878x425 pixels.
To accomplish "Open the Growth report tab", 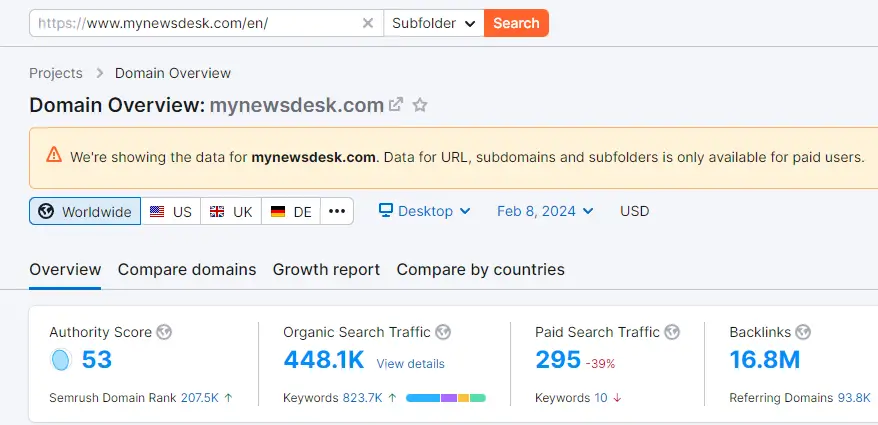I will (x=326, y=270).
